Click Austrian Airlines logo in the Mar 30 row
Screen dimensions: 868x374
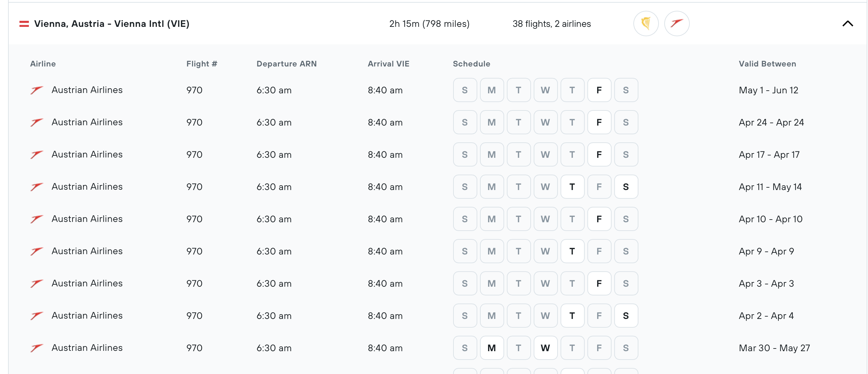[x=36, y=348]
